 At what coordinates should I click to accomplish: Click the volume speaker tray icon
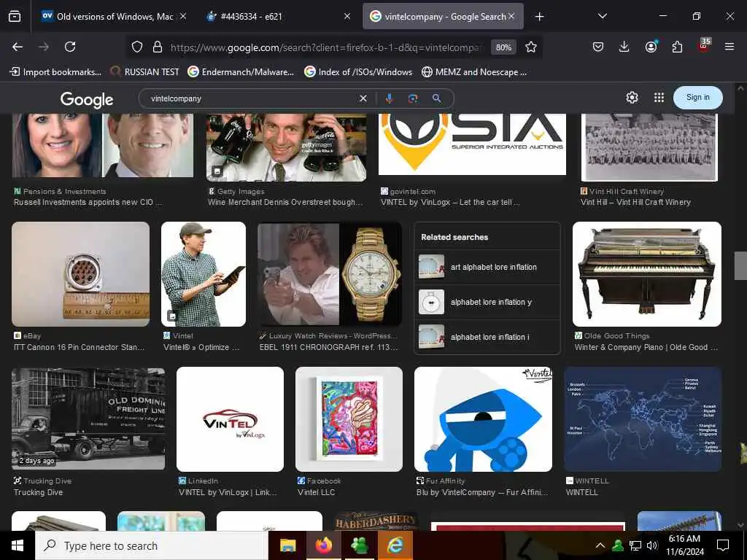[652, 545]
